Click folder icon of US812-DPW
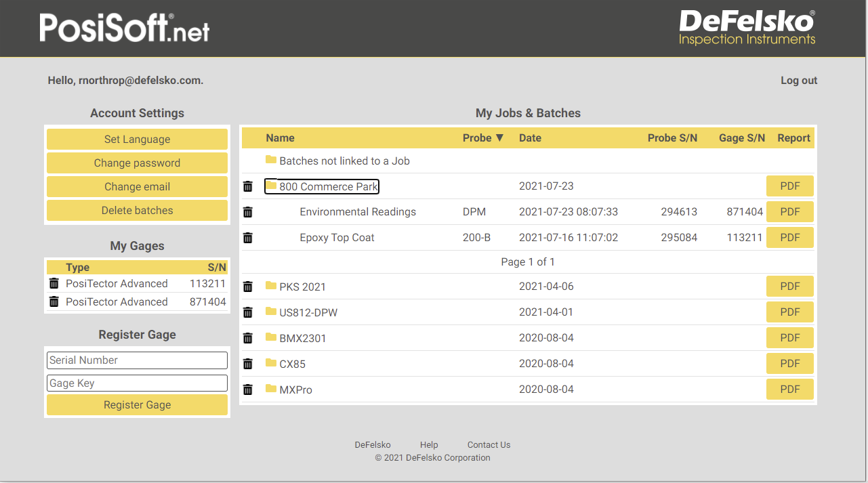Viewport: 868px width, 483px height. click(x=271, y=312)
